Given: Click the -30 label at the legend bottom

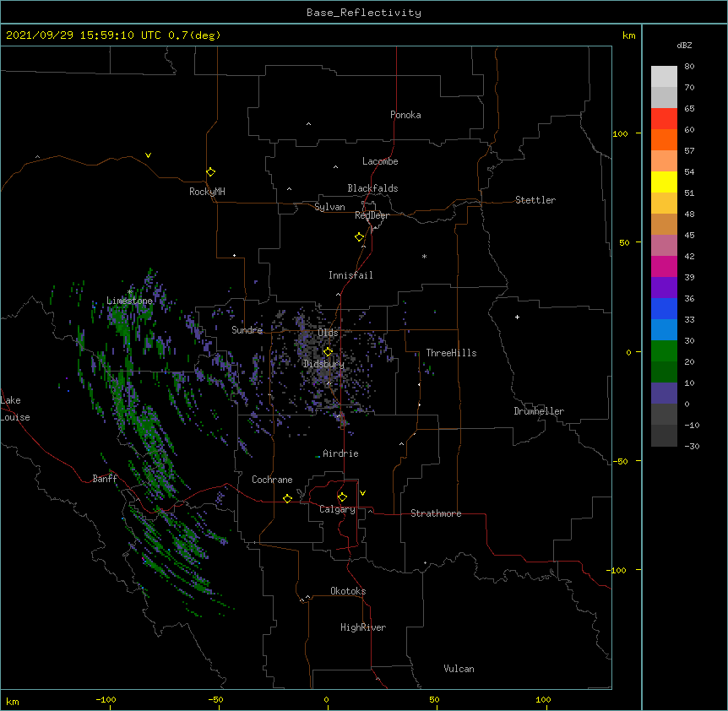Looking at the screenshot, I should [692, 446].
